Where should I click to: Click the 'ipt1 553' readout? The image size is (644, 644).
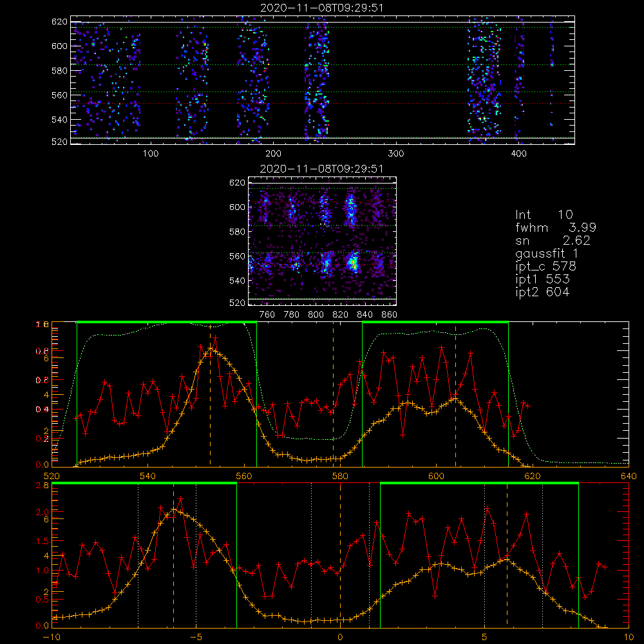pos(542,279)
